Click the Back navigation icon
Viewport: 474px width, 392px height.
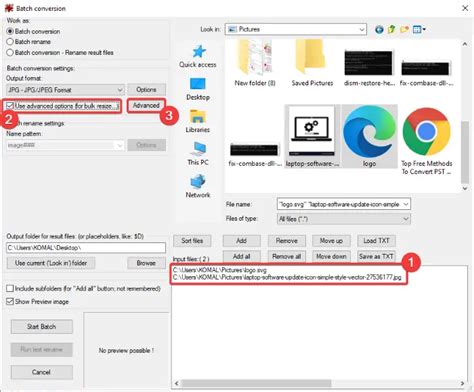[x=379, y=30]
